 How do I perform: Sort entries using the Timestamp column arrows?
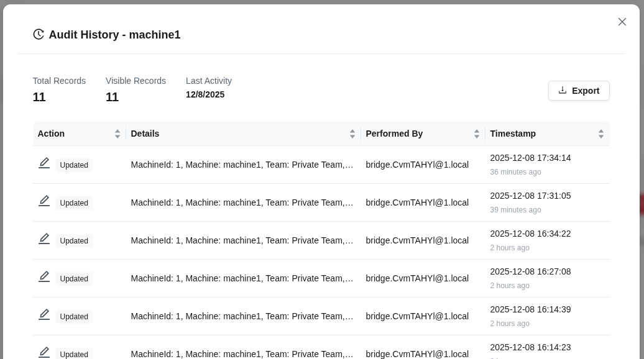pyautogui.click(x=601, y=134)
